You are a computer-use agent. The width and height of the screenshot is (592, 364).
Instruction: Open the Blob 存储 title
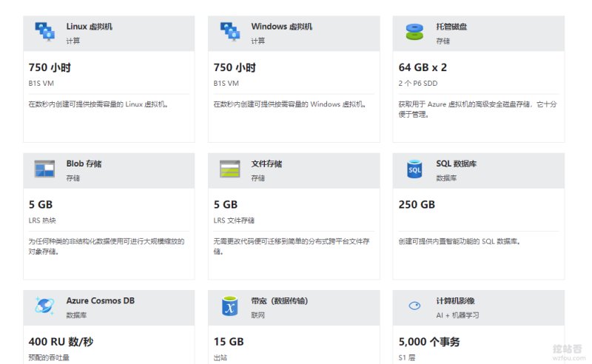(x=84, y=164)
